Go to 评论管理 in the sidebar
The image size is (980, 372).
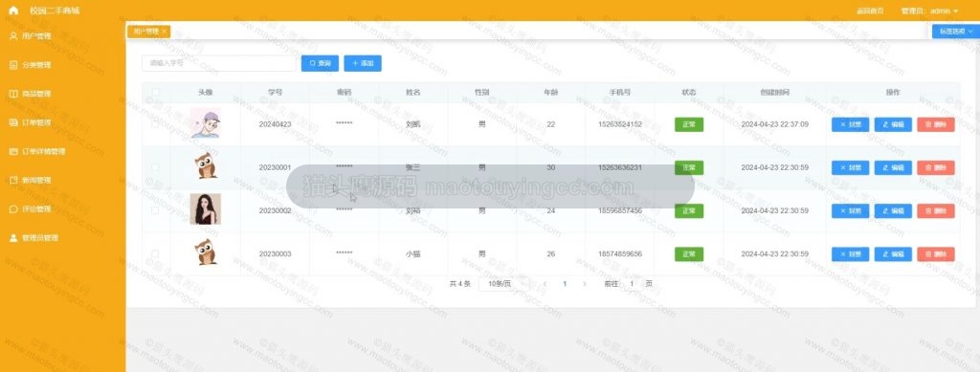pos(35,209)
